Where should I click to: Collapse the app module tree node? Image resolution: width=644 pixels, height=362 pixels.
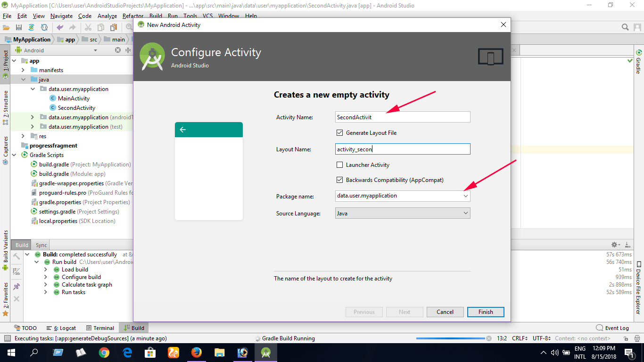[x=14, y=61]
